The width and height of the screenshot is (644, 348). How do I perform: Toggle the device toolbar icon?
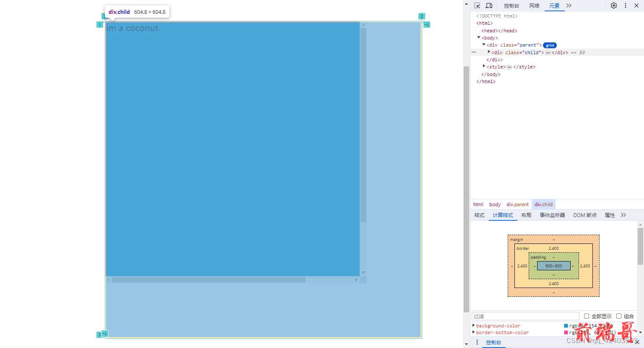point(489,5)
